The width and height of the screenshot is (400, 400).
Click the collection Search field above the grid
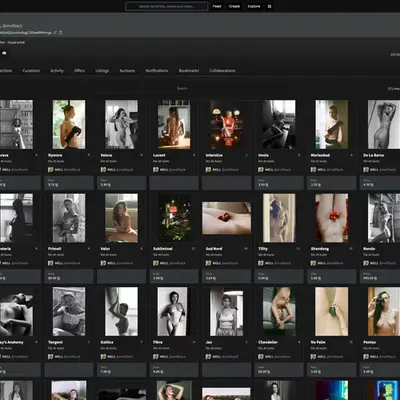(x=182, y=88)
